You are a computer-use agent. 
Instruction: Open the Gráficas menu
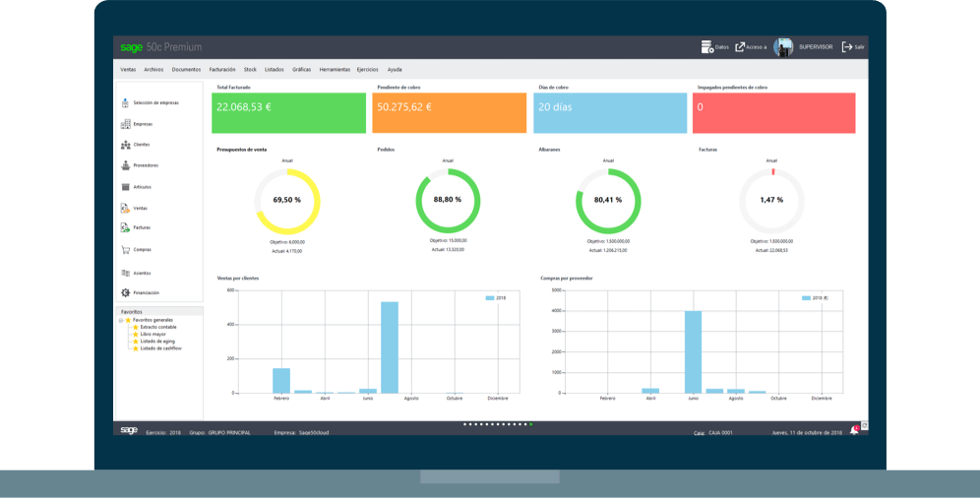[301, 70]
